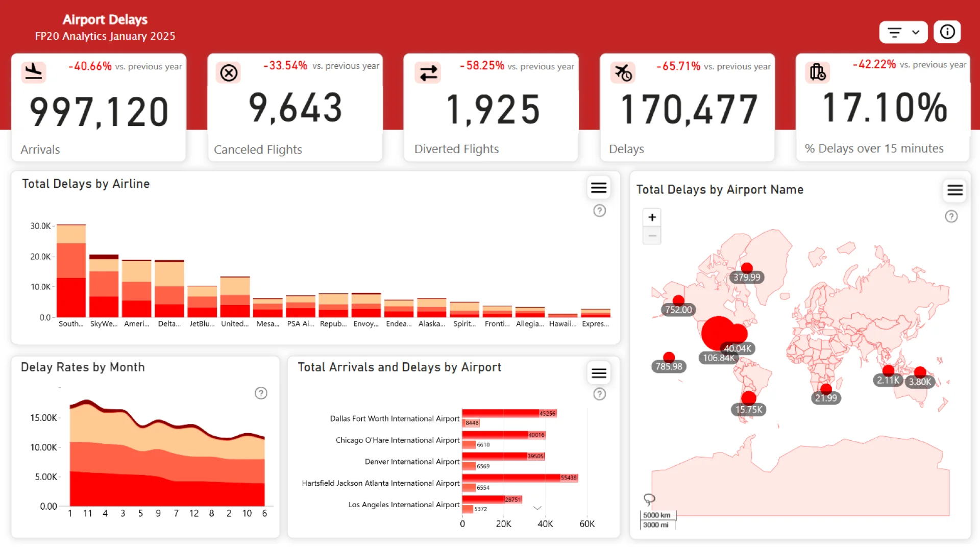Click the 9,643 Canceled Flights value
The width and height of the screenshot is (980, 551).
295,108
